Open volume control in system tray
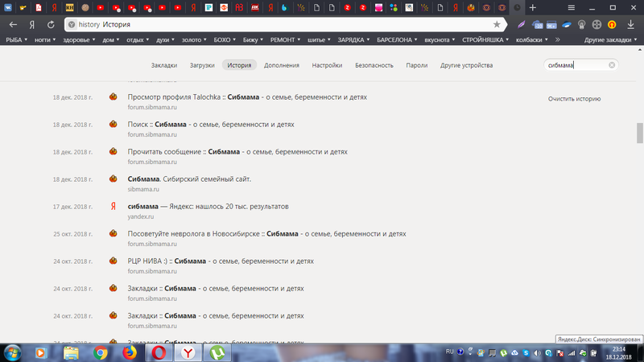 click(x=537, y=352)
